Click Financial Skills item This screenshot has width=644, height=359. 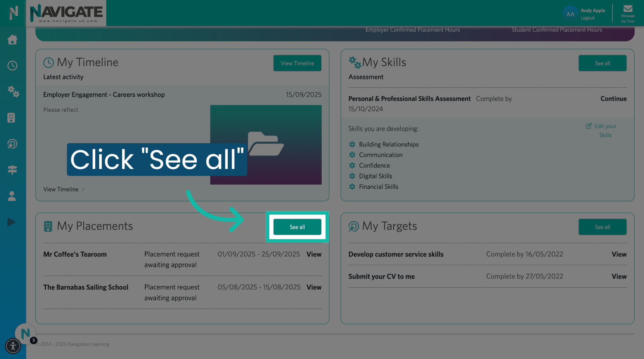pyautogui.click(x=379, y=187)
